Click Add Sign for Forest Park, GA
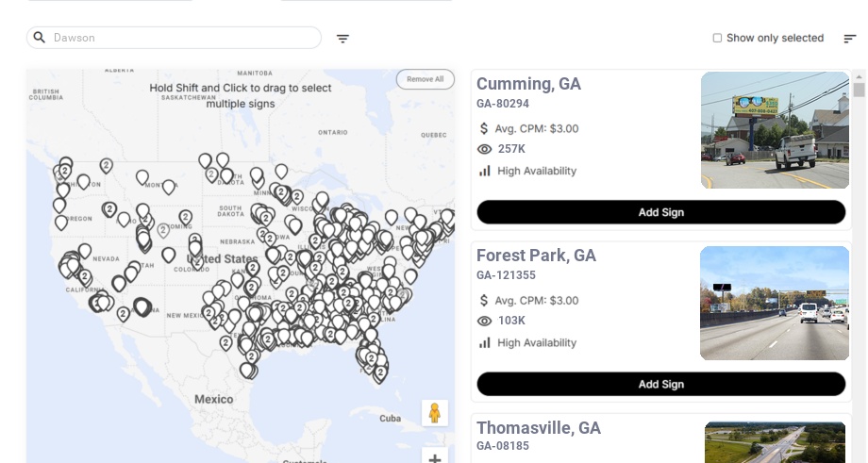The width and height of the screenshot is (868, 463). [x=660, y=384]
